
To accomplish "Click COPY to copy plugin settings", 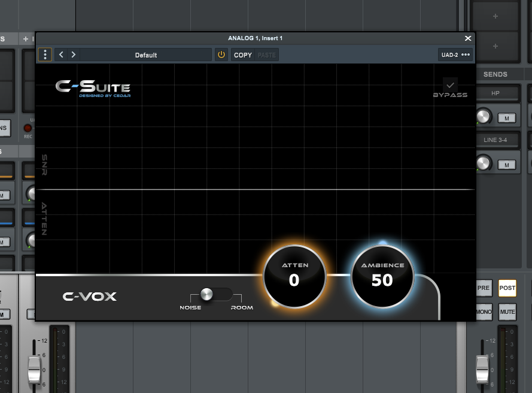I will coord(243,55).
